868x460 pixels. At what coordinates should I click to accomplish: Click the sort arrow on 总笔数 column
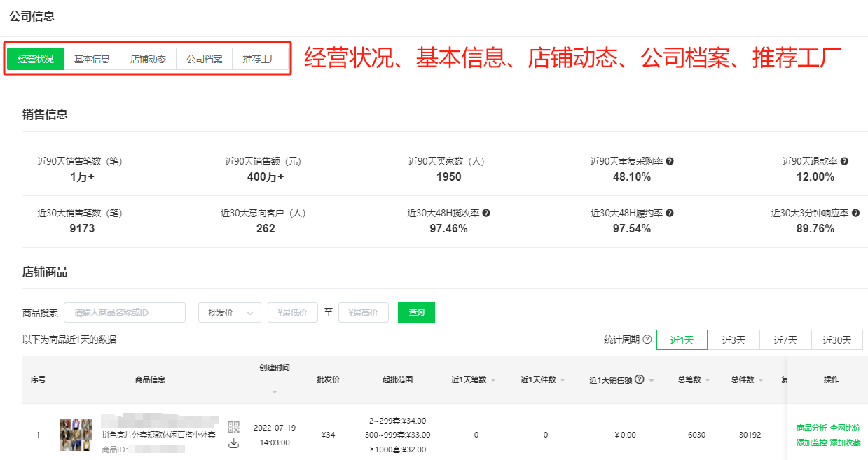click(708, 379)
